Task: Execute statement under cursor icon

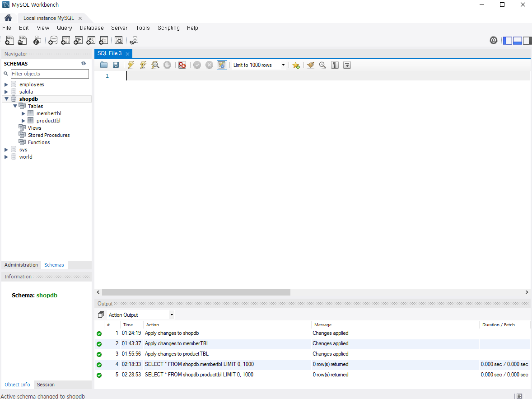Action: click(143, 65)
